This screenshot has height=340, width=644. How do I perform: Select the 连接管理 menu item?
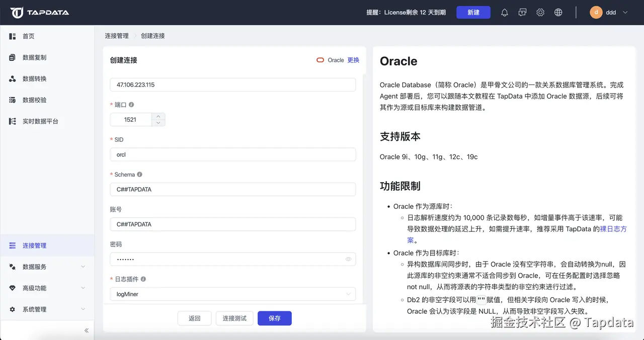pos(47,245)
